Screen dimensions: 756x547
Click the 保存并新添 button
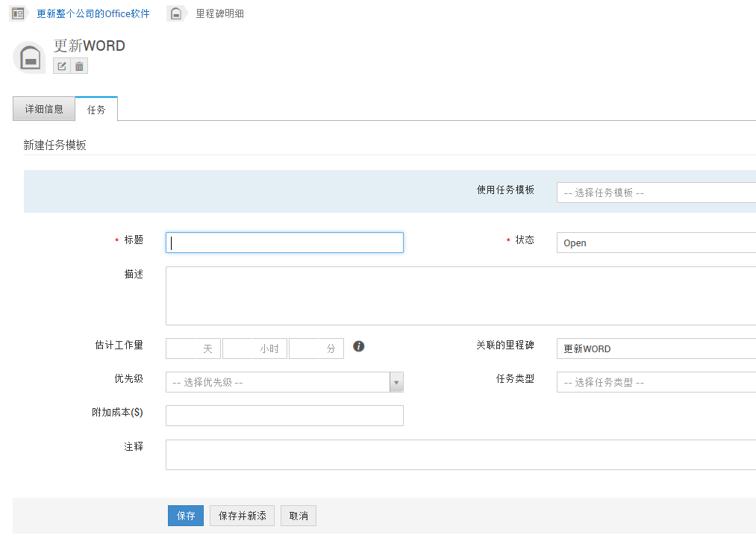click(242, 516)
